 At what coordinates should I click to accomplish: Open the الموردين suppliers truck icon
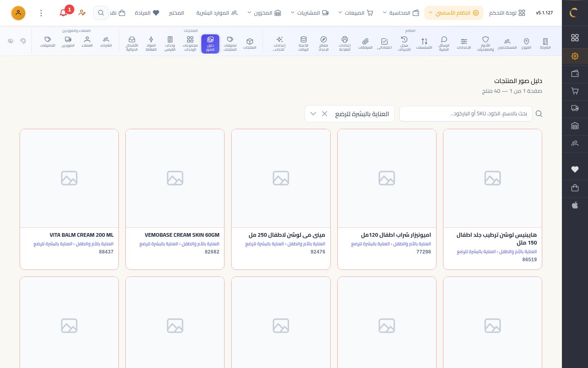point(68,42)
